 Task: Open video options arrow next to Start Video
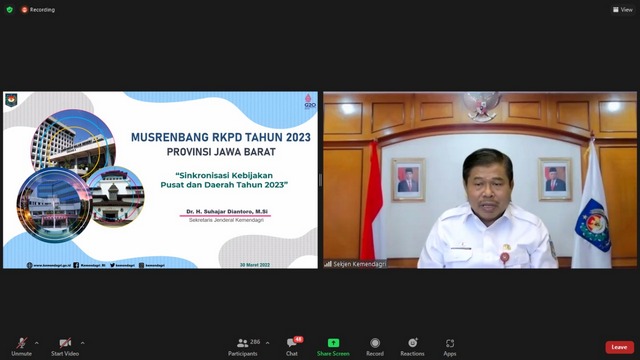coord(82,343)
